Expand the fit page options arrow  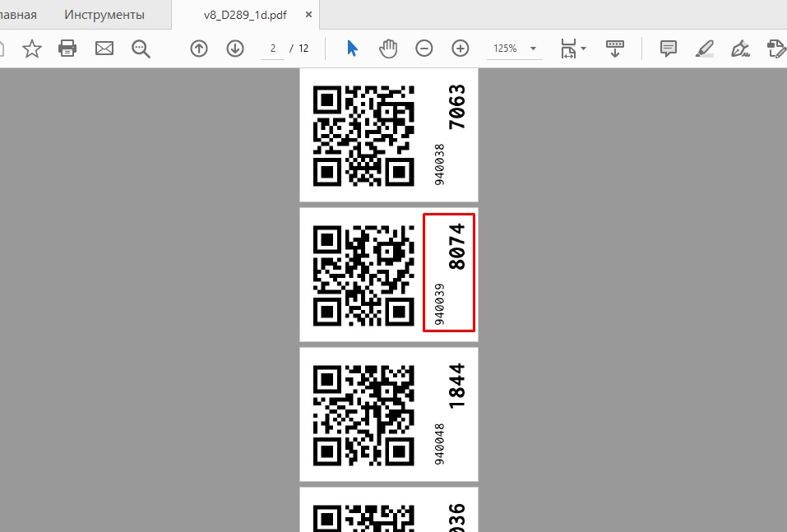(x=584, y=49)
